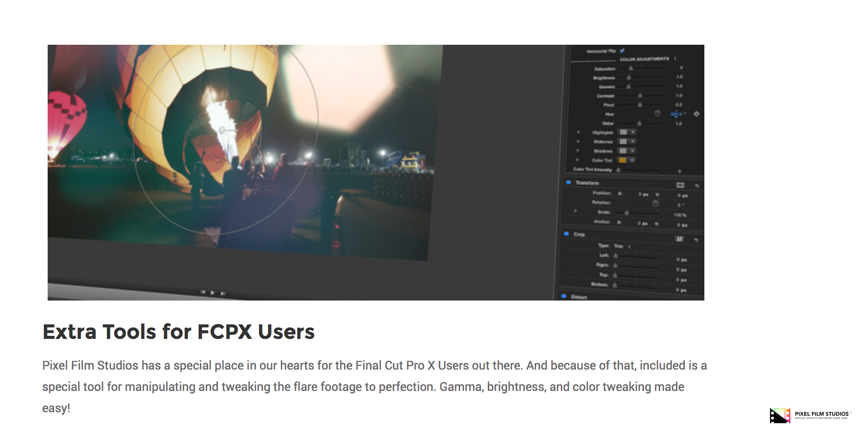Viewport: 868px width, 445px height.
Task: Click the orange Color Tint swatch
Action: pyautogui.click(x=623, y=160)
